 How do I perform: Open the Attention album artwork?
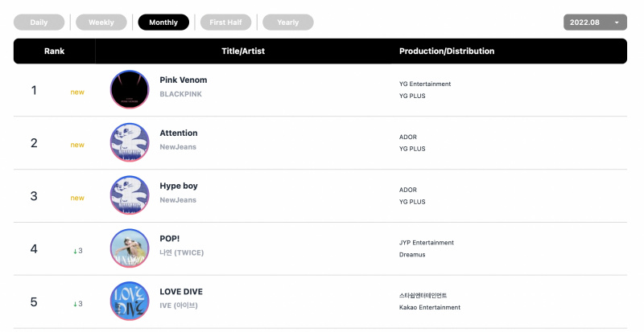click(x=130, y=142)
